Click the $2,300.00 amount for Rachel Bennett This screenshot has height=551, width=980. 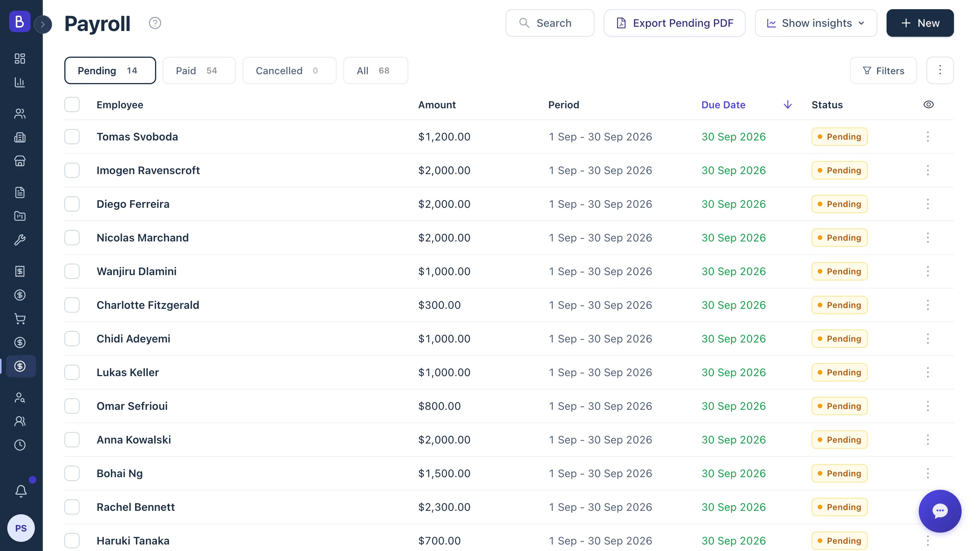[x=444, y=507]
